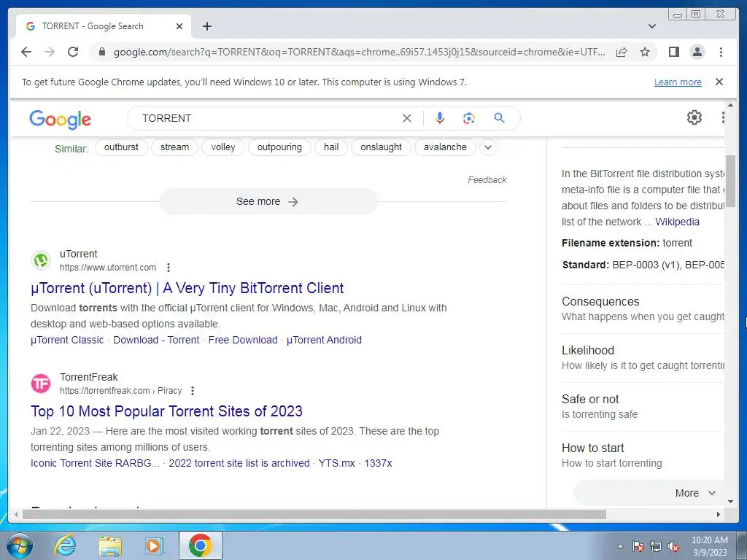Image resolution: width=747 pixels, height=560 pixels.
Task: Open uTorrent favicon result icon
Action: click(x=41, y=260)
